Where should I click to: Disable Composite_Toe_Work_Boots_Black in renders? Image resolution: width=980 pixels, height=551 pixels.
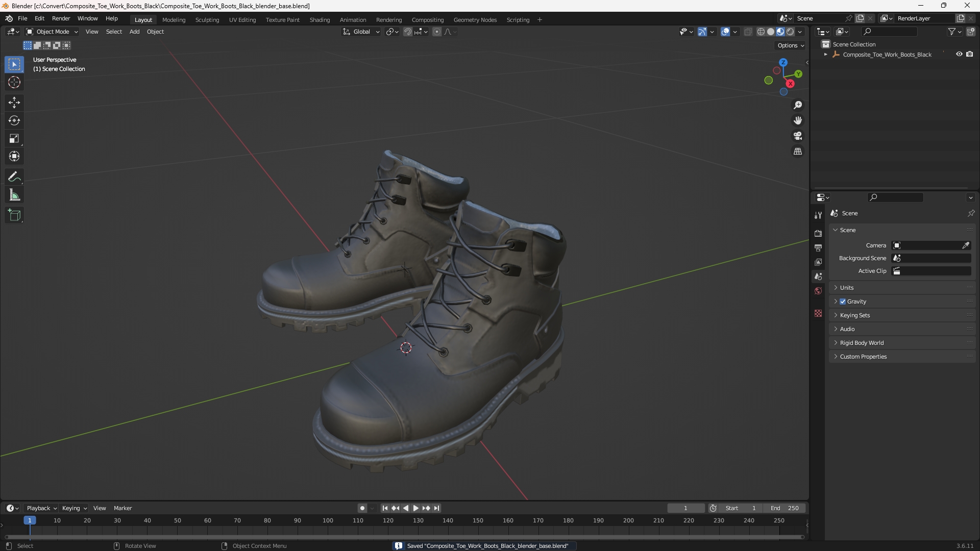click(970, 54)
